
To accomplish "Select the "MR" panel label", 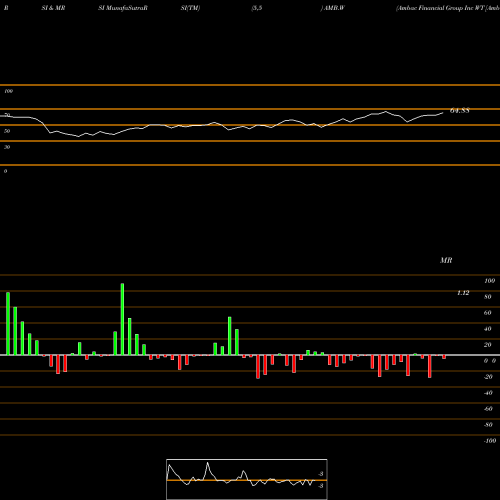I will click(446, 260).
